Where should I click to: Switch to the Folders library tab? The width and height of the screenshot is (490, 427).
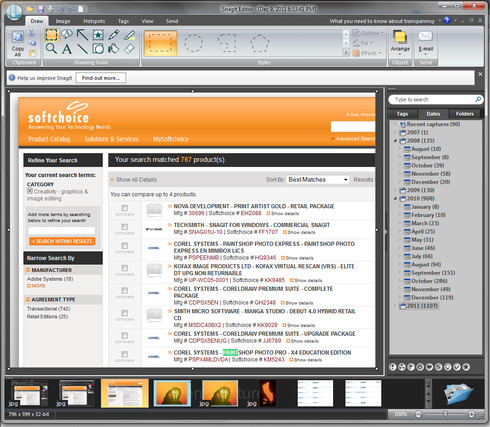tap(465, 114)
